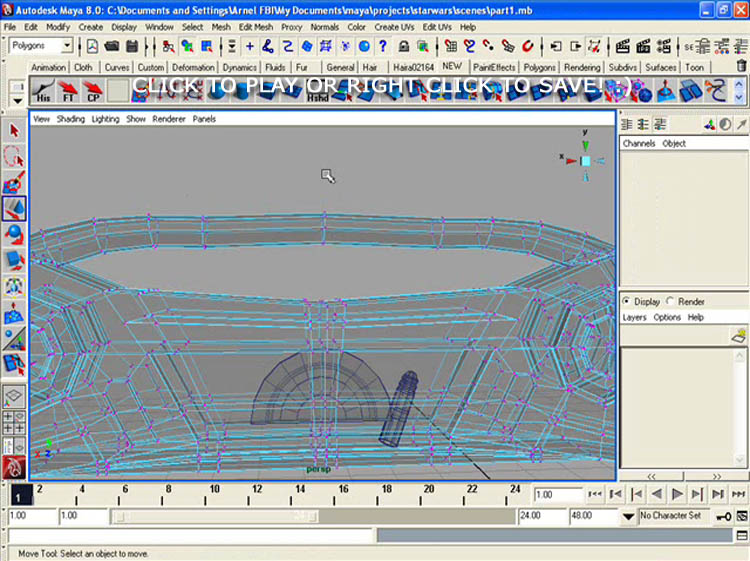Select the arrow Select tool in toolbox
Screen dimensions: 750x561
point(15,131)
